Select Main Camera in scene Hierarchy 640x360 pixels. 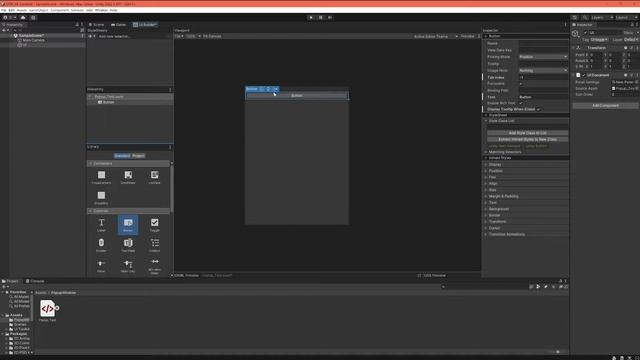tap(33, 40)
